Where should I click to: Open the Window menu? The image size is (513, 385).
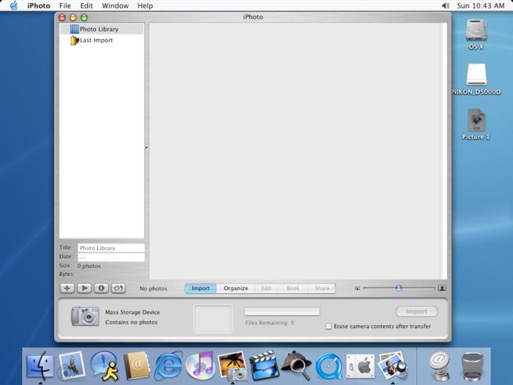point(115,6)
